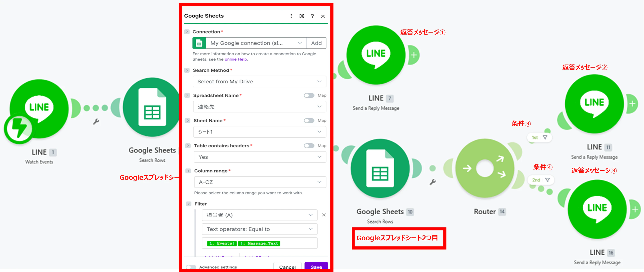Screen dimensions: 644x272
Task: Close the Google Sheets dialog
Action: pyautogui.click(x=323, y=16)
